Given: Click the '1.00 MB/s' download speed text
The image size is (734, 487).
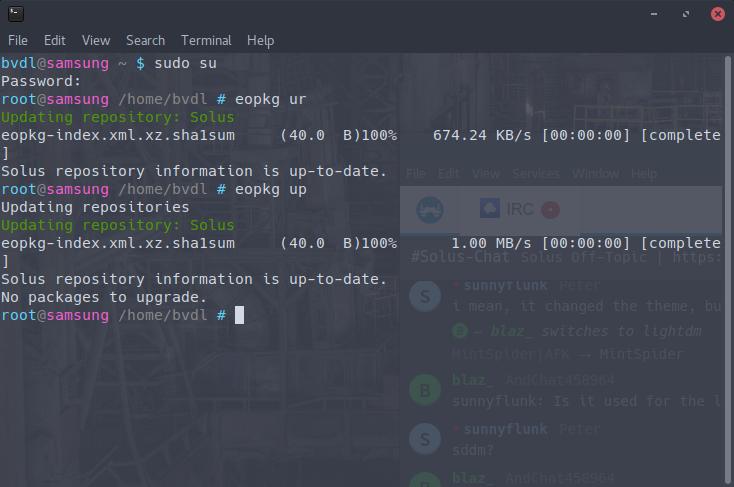Looking at the screenshot, I should point(491,244).
